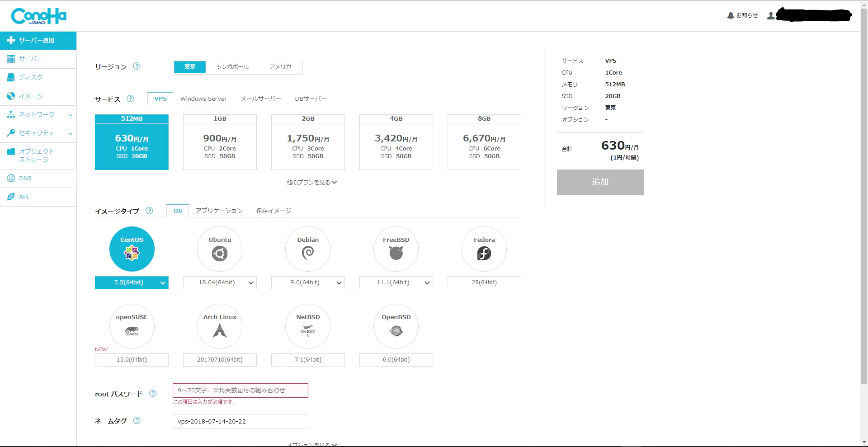Select the 2GB 1,750円 plan
This screenshot has height=447, width=868.
308,142
